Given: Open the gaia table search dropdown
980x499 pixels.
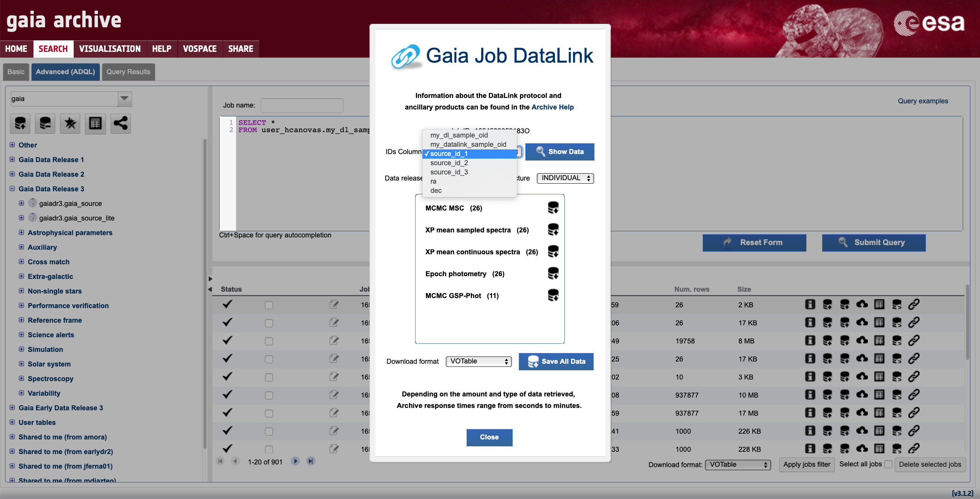Looking at the screenshot, I should [x=124, y=99].
